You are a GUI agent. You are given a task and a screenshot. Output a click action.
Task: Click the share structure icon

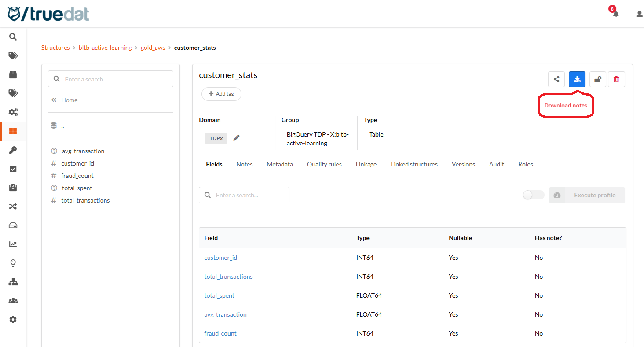556,79
